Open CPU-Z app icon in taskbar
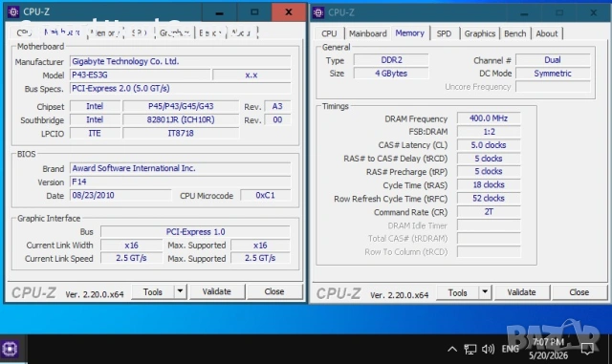The width and height of the screenshot is (612, 364). 10,349
